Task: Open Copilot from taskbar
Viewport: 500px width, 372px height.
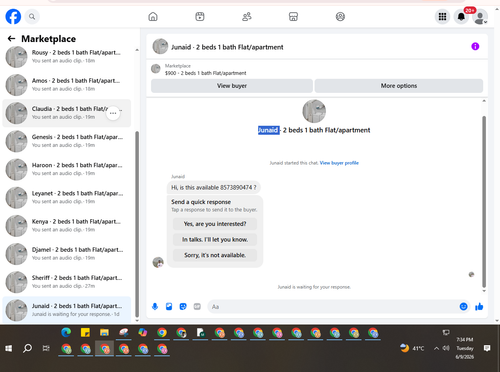Action: pyautogui.click(x=143, y=332)
